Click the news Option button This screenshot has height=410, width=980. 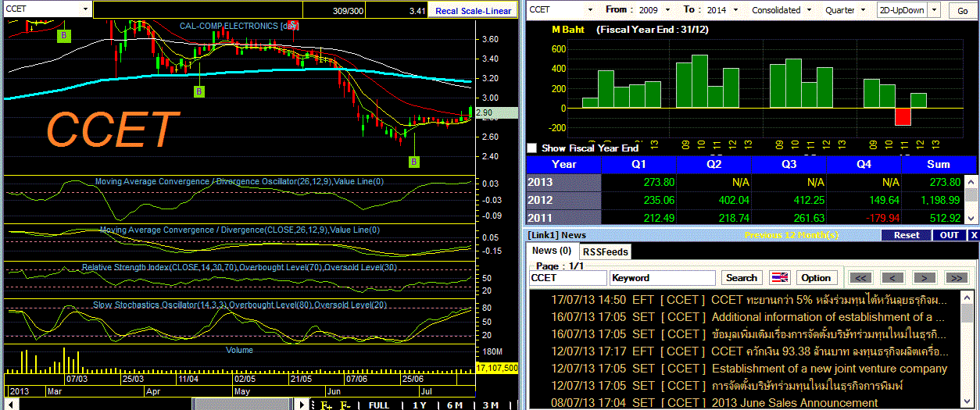[816, 278]
